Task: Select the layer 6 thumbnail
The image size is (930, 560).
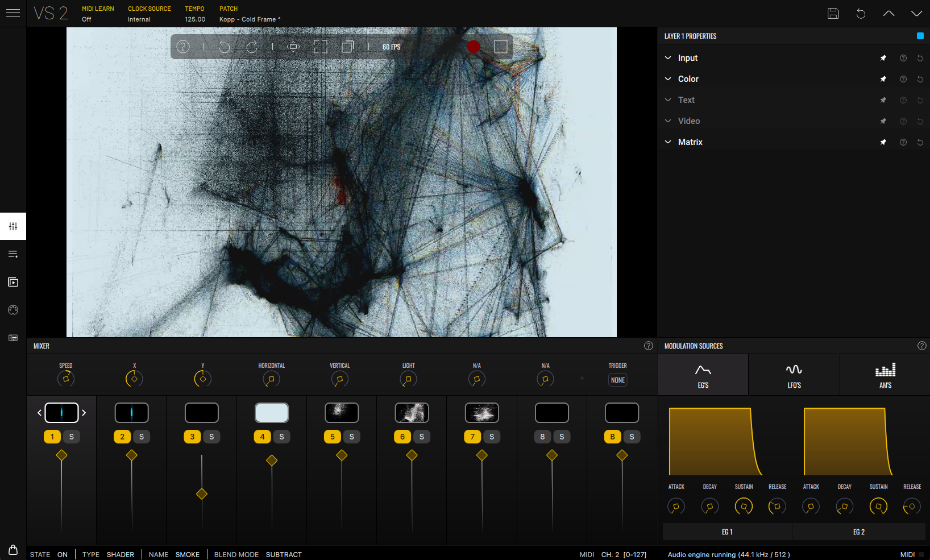Action: pyautogui.click(x=412, y=413)
